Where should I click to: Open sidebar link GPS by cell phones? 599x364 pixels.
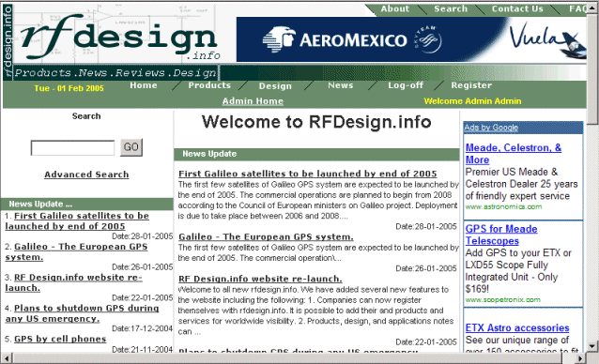[x=60, y=339]
